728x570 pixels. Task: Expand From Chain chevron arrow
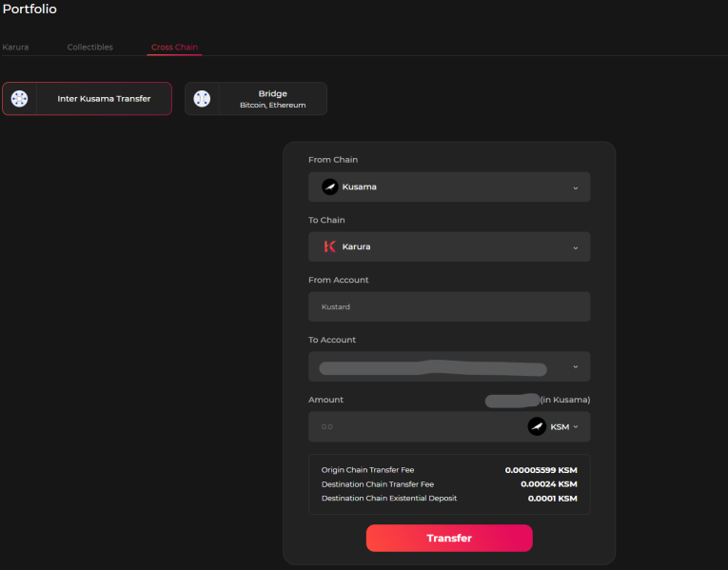(576, 188)
